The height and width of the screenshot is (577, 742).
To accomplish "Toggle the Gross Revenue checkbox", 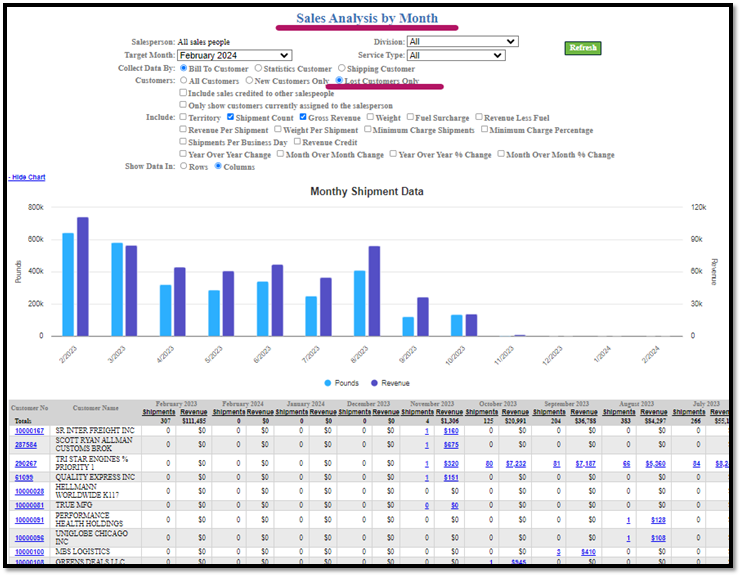I will pyautogui.click(x=302, y=117).
